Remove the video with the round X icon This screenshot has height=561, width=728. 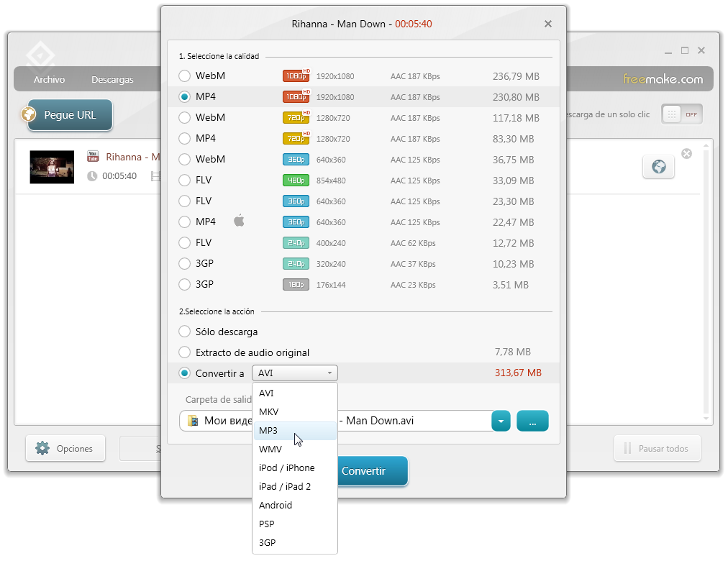click(x=687, y=154)
